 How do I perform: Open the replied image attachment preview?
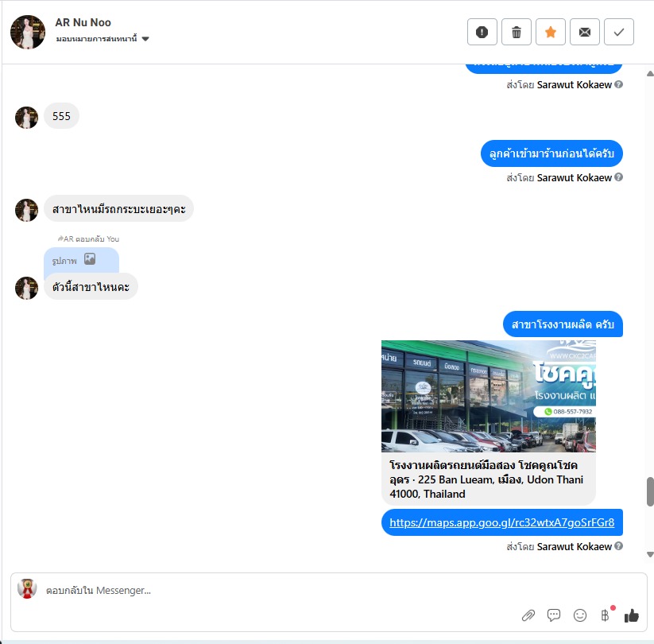pos(81,260)
